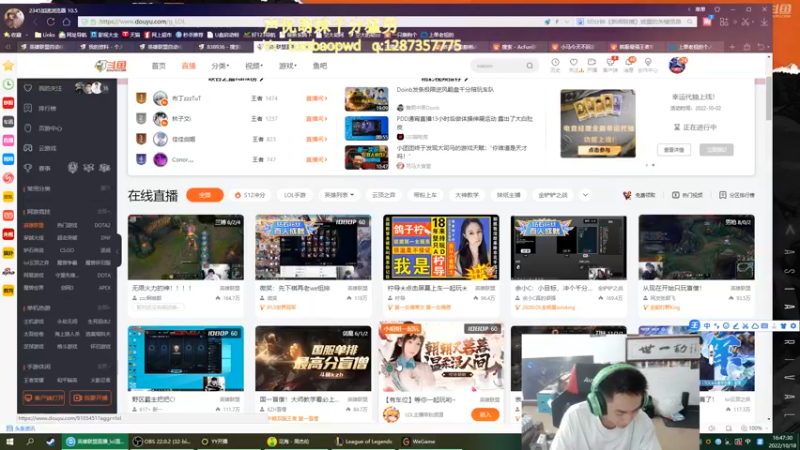
Task: Select the 金铲铲之战 filter pill
Action: coord(553,195)
